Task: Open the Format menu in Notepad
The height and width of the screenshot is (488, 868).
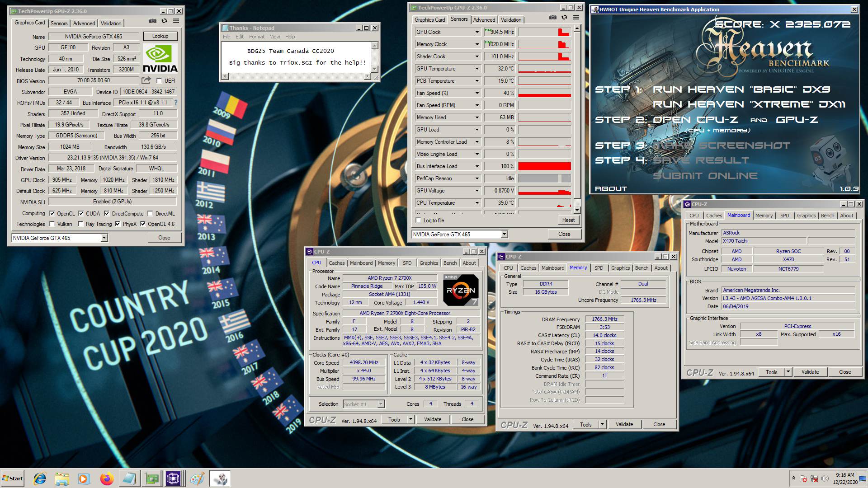Action: [256, 37]
